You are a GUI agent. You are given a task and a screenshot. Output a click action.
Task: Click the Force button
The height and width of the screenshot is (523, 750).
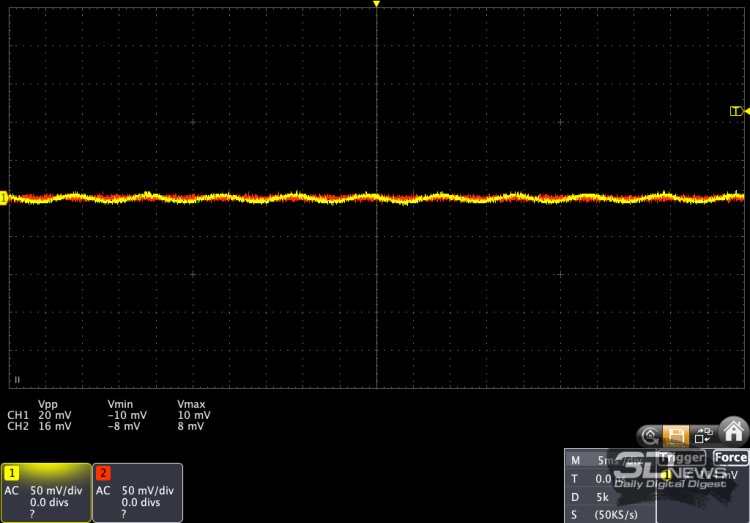pos(730,457)
